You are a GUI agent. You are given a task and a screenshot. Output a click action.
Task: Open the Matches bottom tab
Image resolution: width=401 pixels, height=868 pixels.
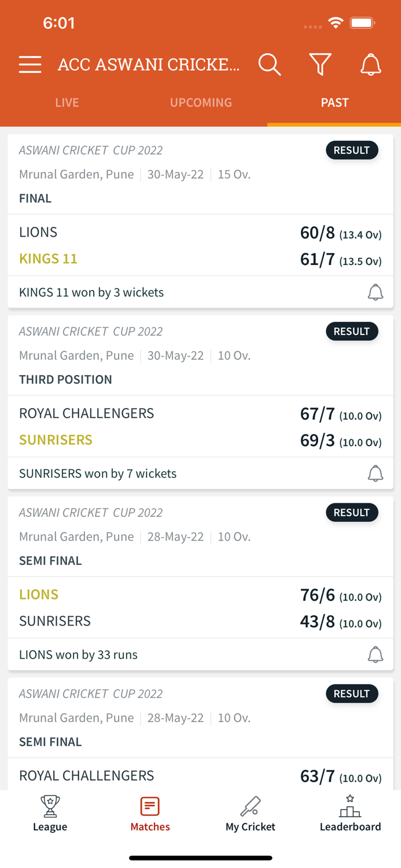pyautogui.click(x=150, y=814)
